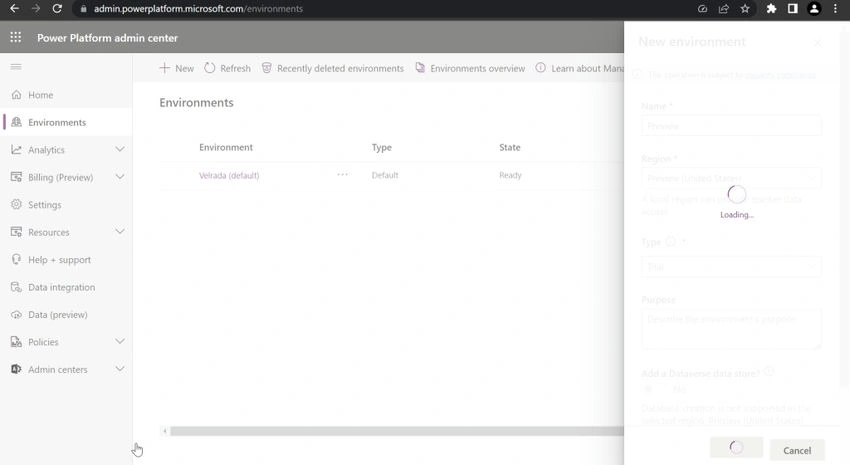
Task: Click the Settings gear icon
Action: 16,204
